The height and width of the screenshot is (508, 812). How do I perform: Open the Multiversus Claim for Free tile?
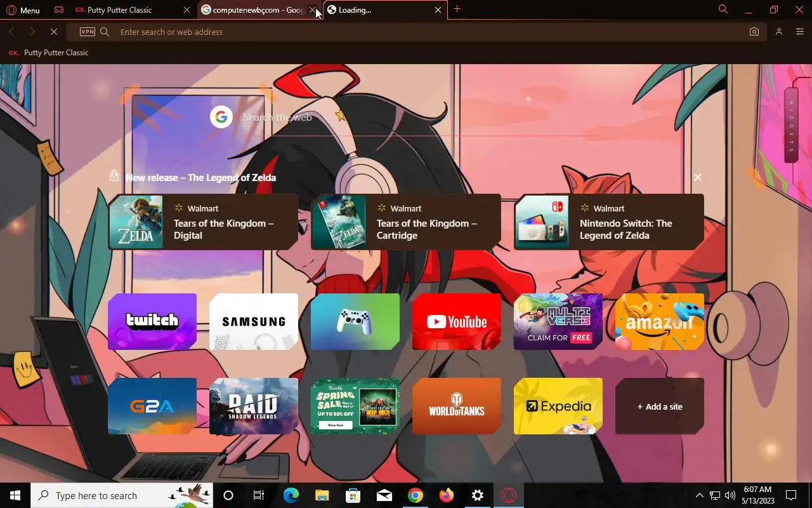point(558,321)
